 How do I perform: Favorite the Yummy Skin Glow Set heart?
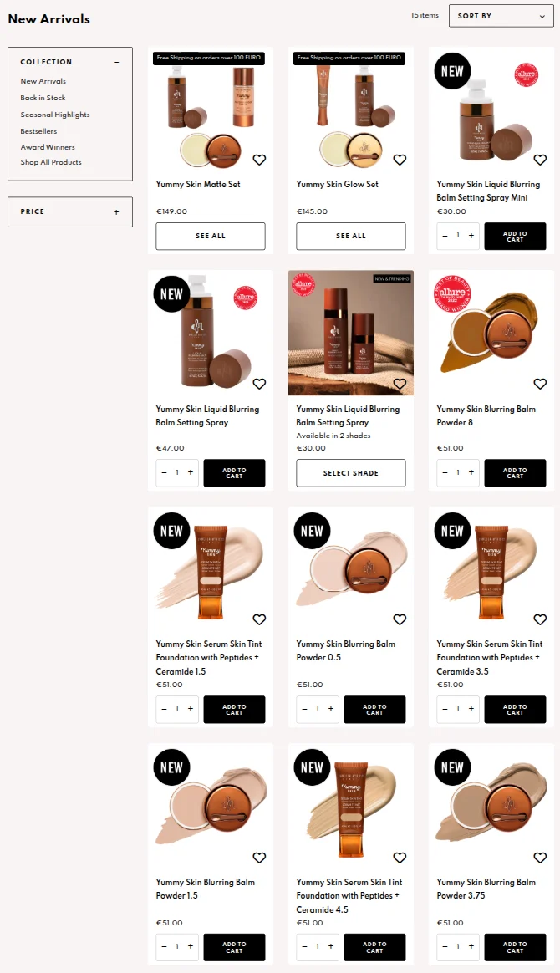tap(400, 160)
